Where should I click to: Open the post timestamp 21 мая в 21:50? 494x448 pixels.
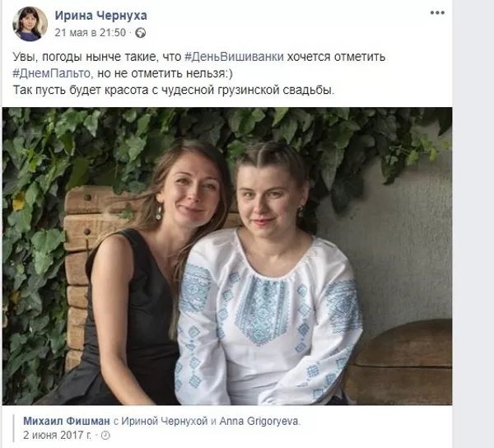point(90,32)
